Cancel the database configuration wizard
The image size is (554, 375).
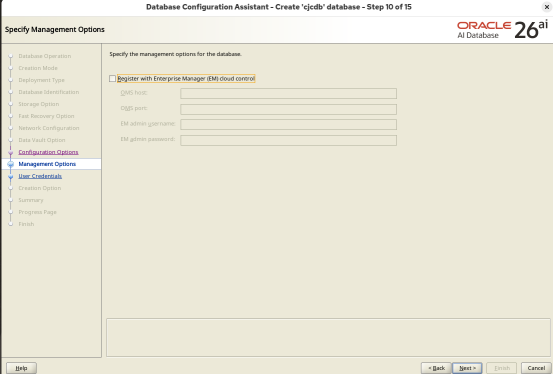tap(536, 368)
